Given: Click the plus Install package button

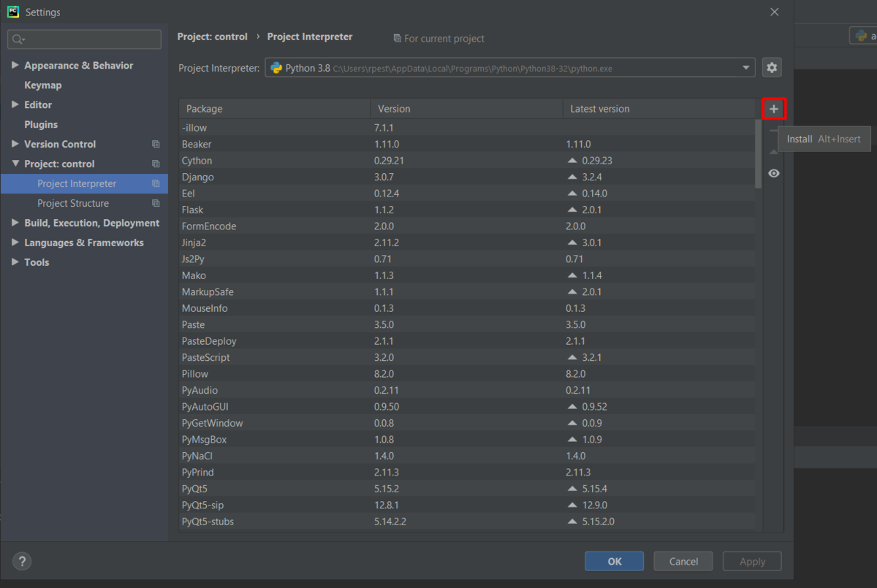Looking at the screenshot, I should point(774,110).
